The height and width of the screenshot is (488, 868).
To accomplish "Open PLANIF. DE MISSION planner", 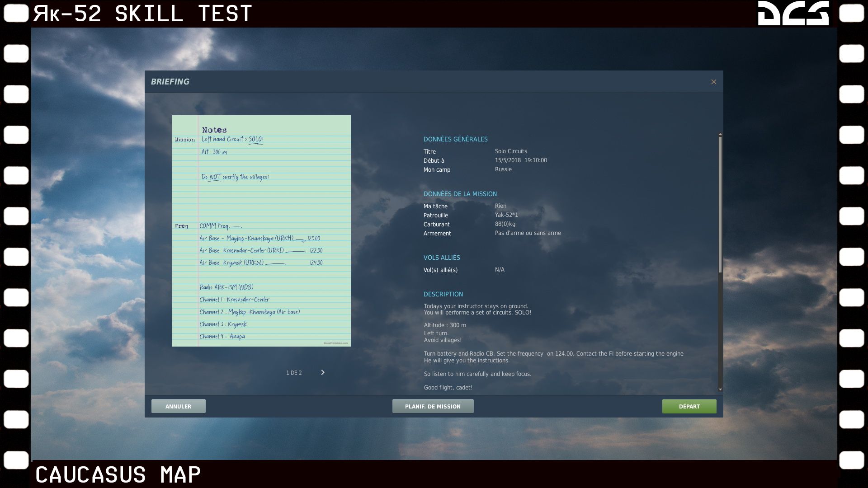I will (x=433, y=406).
